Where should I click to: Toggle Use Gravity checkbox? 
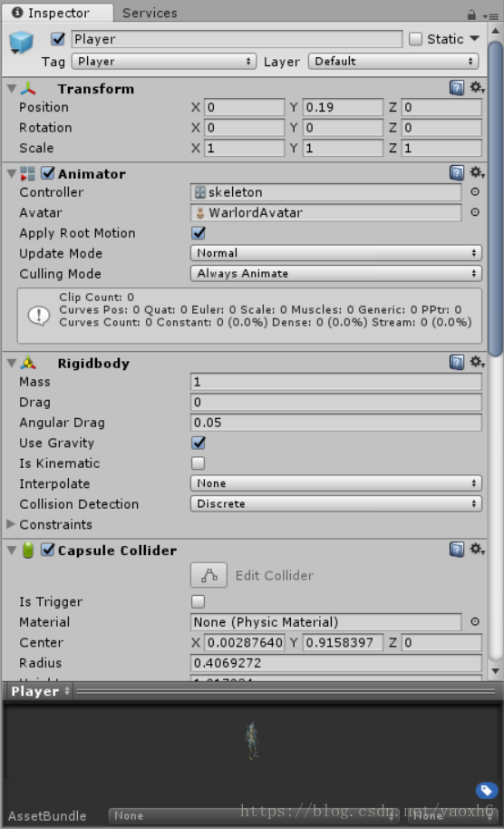click(x=199, y=443)
